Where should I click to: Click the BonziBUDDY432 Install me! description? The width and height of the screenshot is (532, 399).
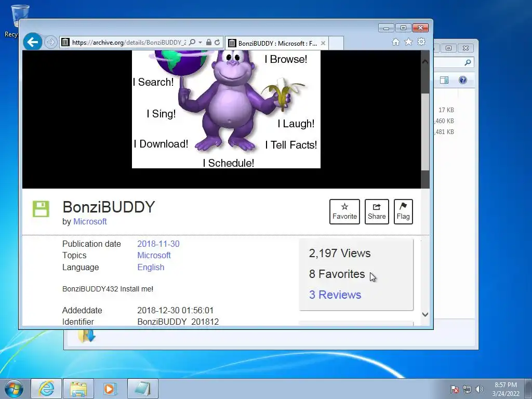click(108, 289)
